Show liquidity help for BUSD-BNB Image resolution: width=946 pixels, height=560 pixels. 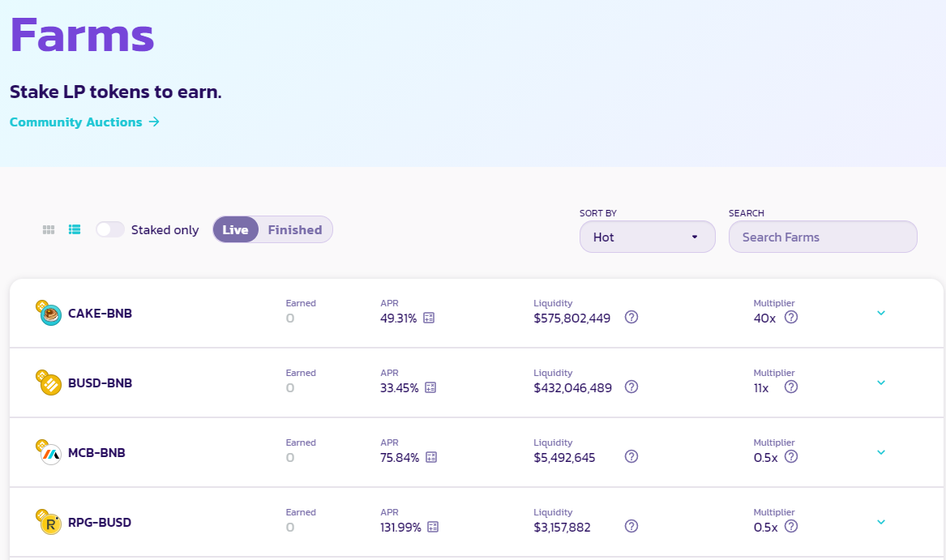coord(631,387)
